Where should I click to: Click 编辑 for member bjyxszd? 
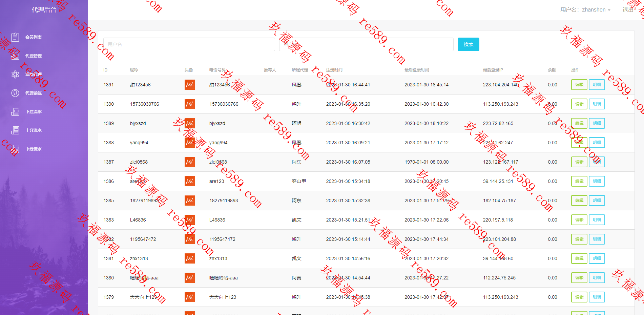579,123
